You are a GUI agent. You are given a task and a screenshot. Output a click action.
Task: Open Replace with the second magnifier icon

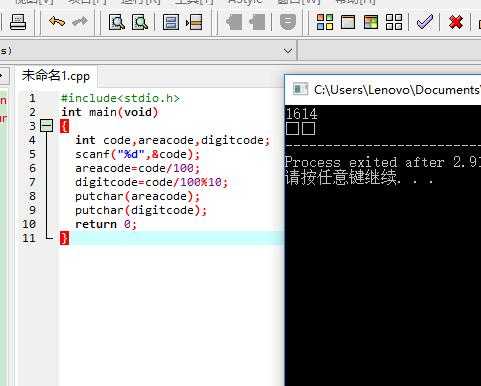pos(140,22)
